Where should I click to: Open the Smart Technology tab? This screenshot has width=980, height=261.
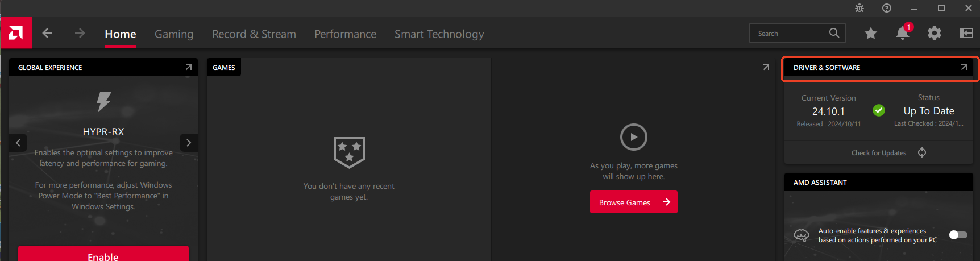click(x=439, y=34)
